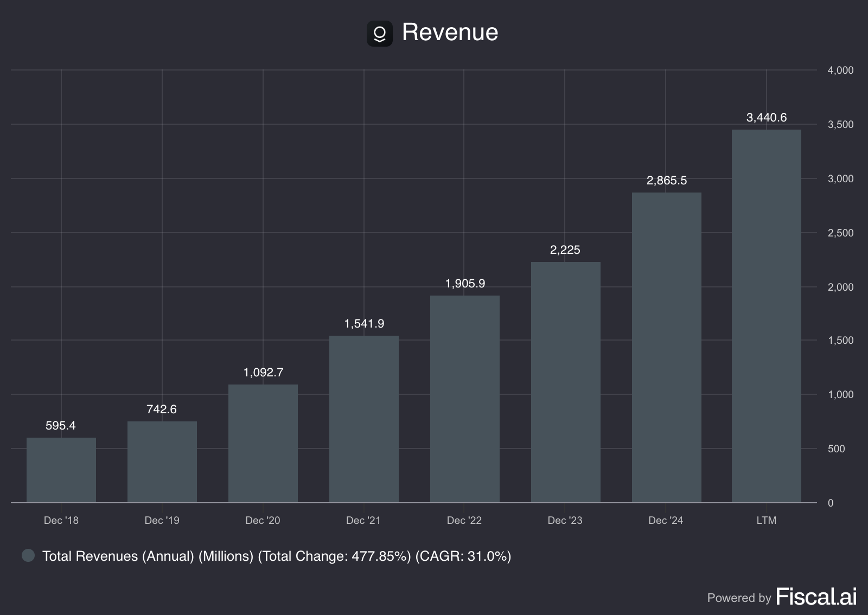Select the Dec '22 revenue bar

pos(465,399)
